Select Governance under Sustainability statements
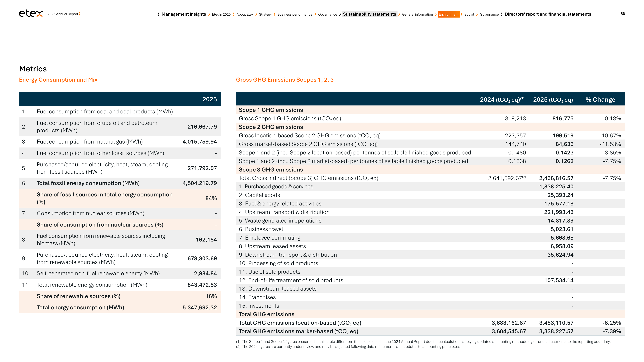Viewport: 644px width, 362px height. coord(489,14)
